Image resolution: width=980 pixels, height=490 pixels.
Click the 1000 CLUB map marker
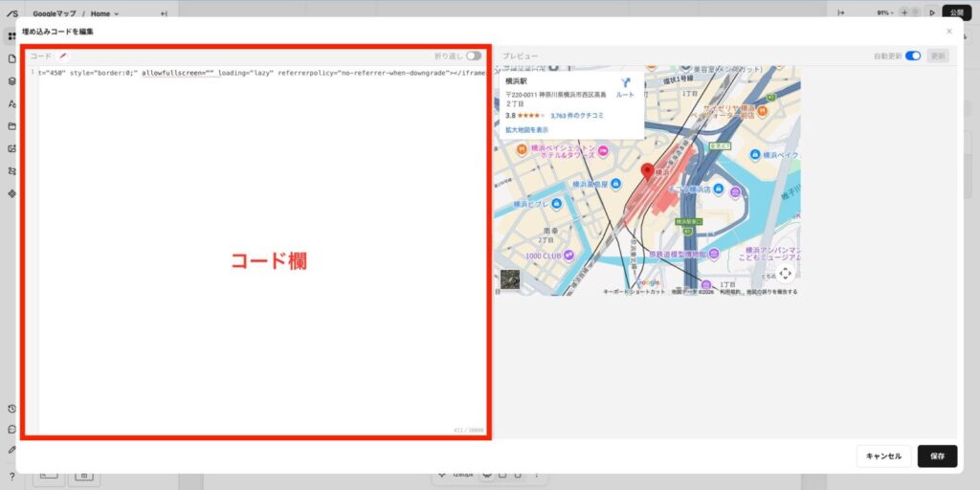(568, 256)
